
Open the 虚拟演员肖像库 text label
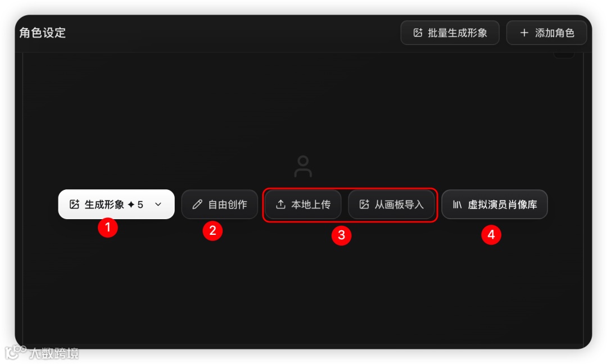(x=502, y=204)
